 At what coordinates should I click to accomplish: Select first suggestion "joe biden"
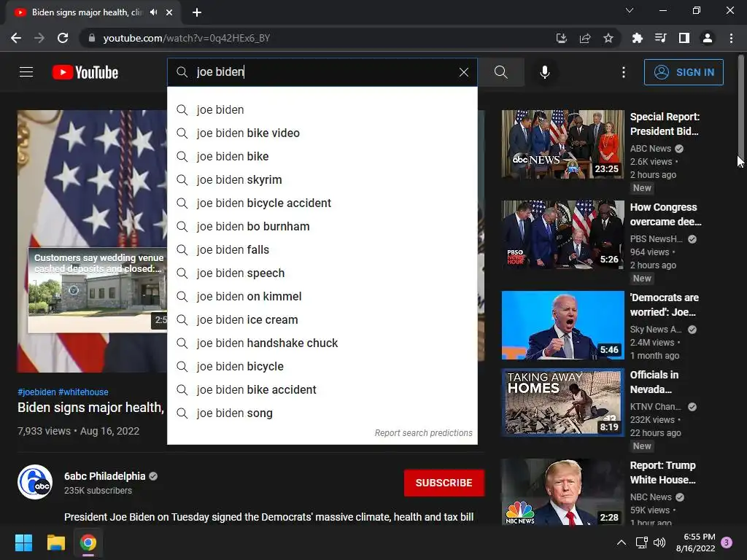click(322, 109)
